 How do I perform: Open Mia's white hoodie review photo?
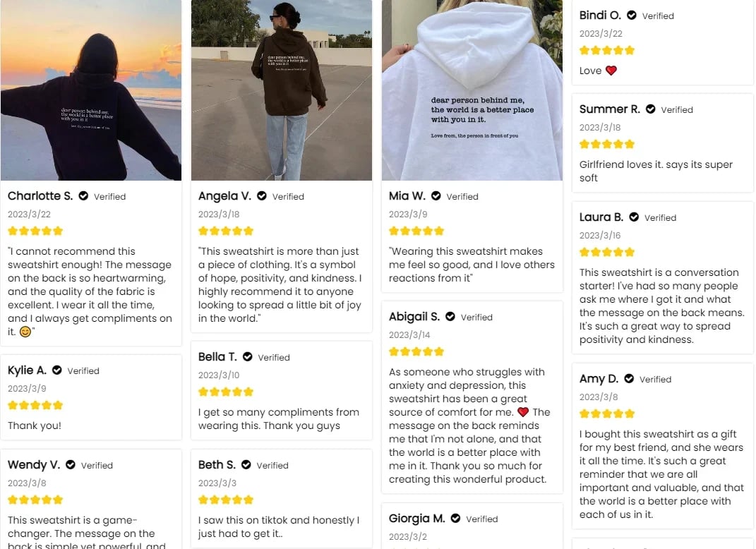tap(472, 90)
